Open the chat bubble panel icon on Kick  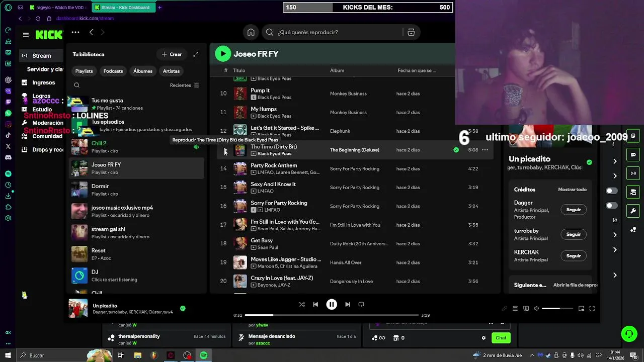coord(633,155)
